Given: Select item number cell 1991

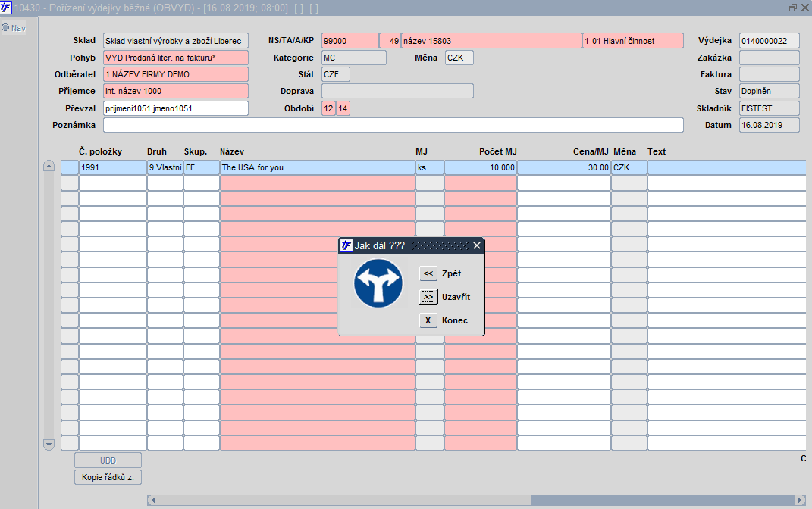Looking at the screenshot, I should [x=113, y=167].
